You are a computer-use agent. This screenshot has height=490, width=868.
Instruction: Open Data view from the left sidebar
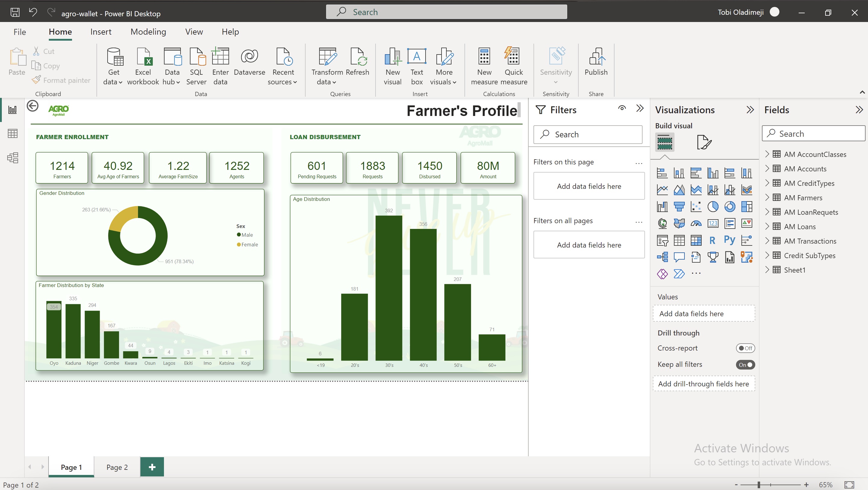pyautogui.click(x=12, y=133)
